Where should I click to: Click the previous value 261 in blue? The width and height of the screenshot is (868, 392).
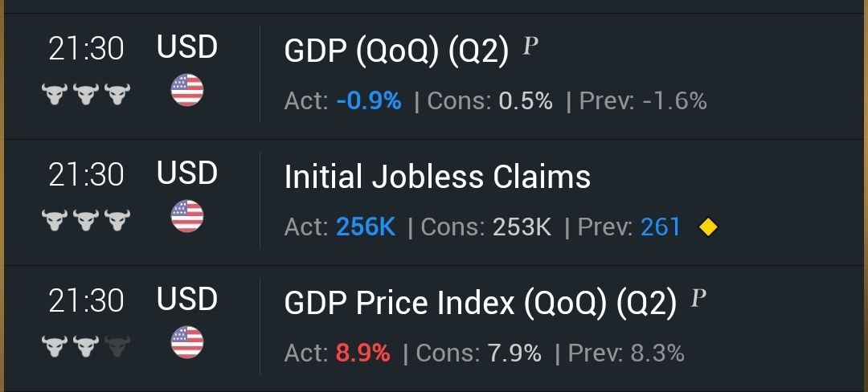661,227
